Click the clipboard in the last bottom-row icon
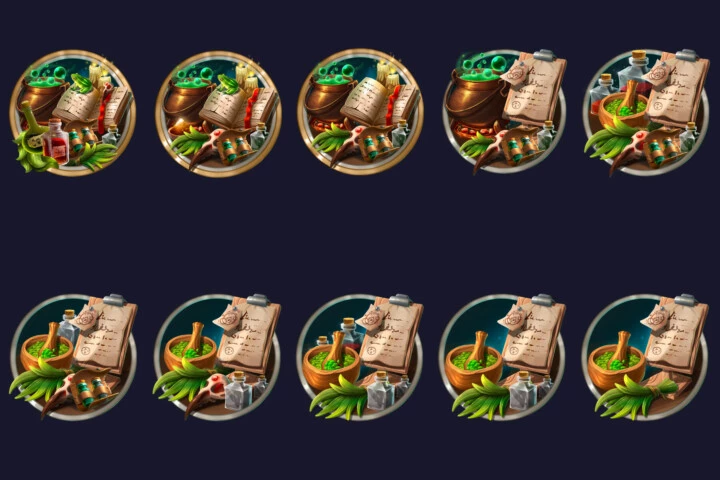Screen dimensions: 720x480 click(x=677, y=333)
